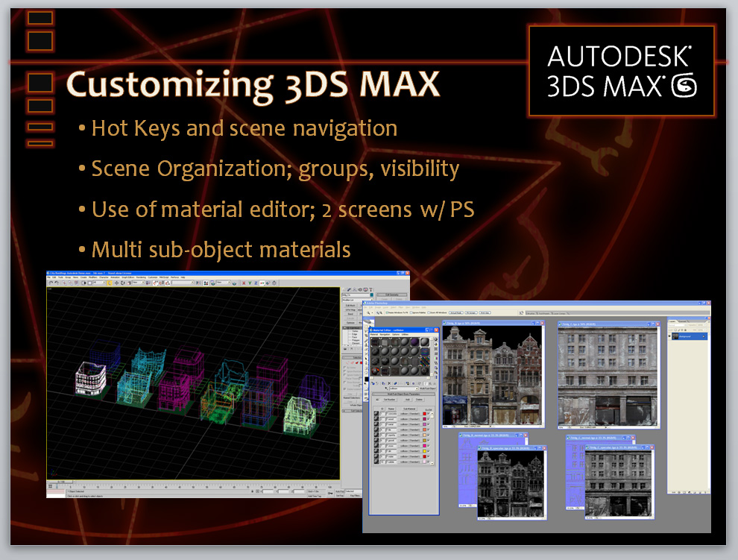Click the yellow color swatch for dirt
The width and height of the screenshot is (738, 560).
(x=425, y=450)
